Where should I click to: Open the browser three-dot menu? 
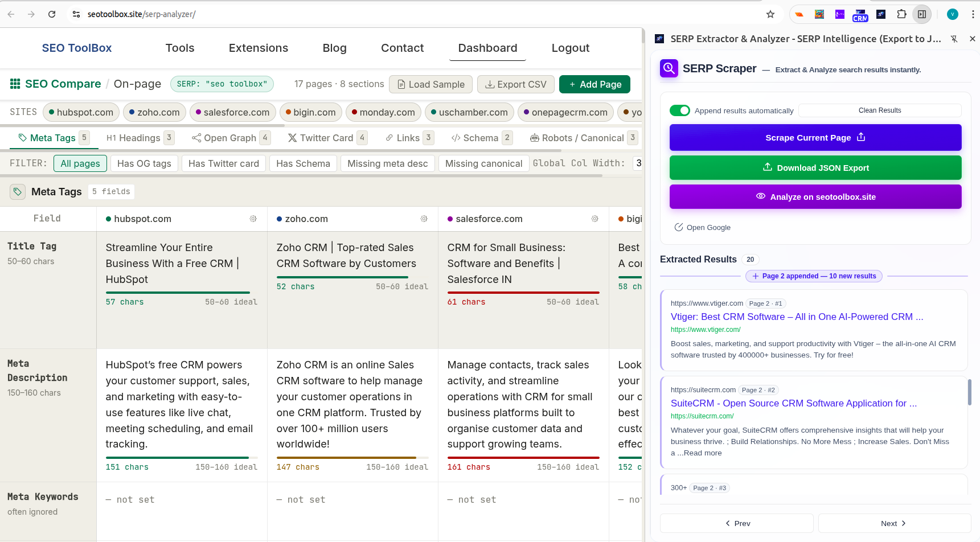coord(974,14)
